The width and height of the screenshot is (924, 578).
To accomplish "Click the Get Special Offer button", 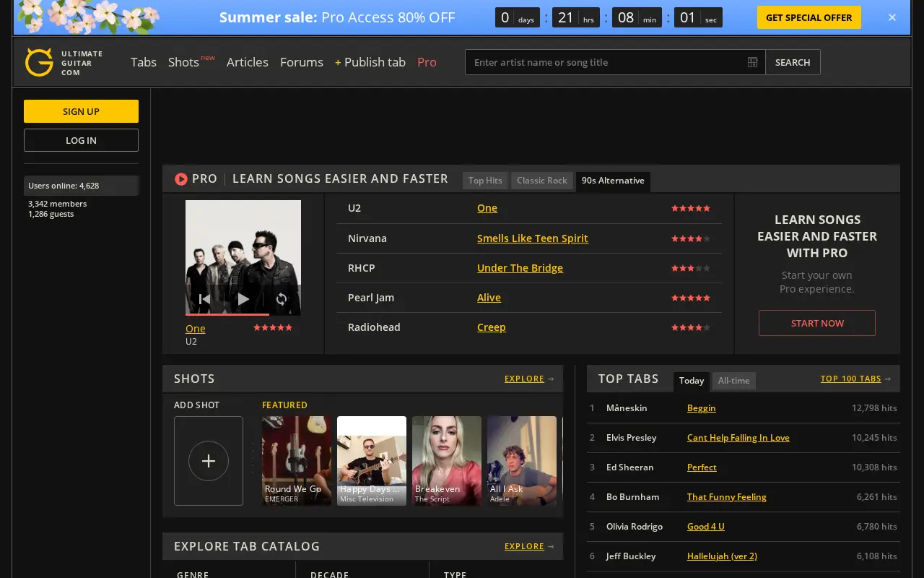I will point(808,17).
